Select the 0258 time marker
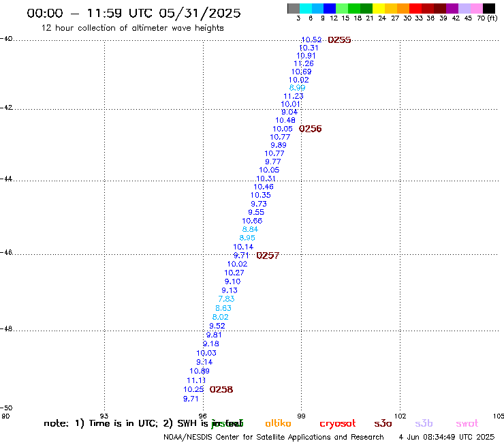Screen dimensions: 504x443 (x=221, y=390)
